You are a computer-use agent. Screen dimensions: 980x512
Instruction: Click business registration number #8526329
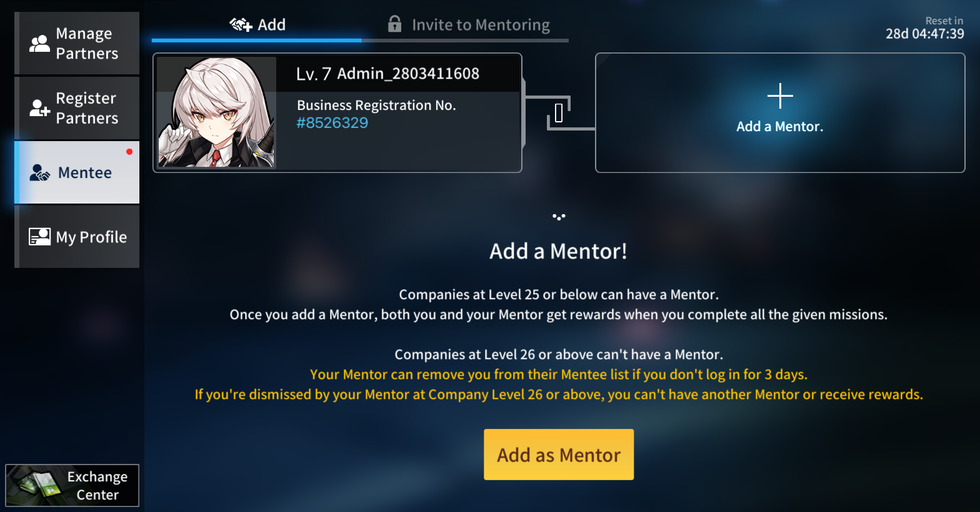tap(332, 122)
